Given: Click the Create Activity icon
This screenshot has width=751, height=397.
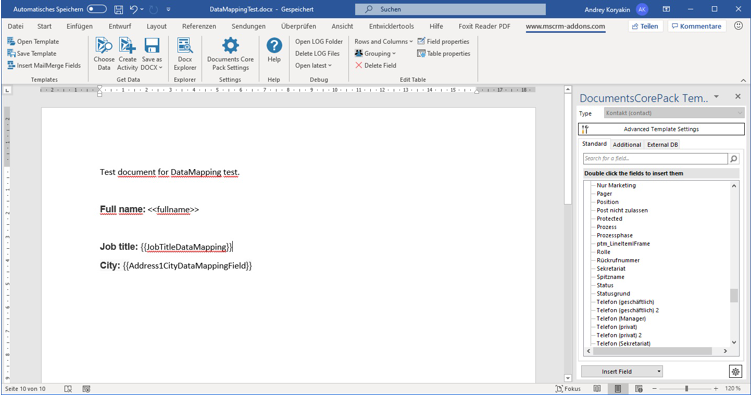Looking at the screenshot, I should pyautogui.click(x=127, y=45).
